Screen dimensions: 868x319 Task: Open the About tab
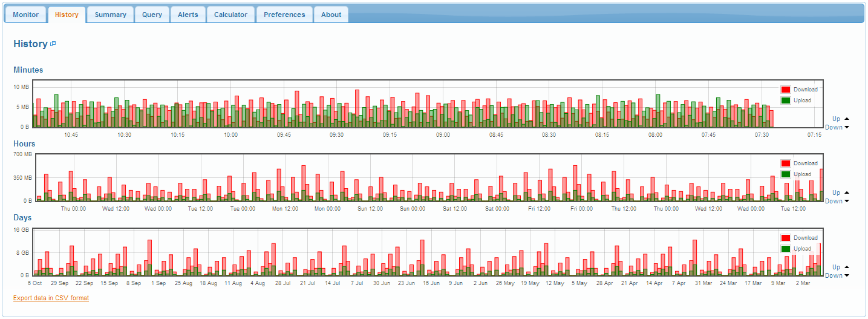click(x=331, y=15)
